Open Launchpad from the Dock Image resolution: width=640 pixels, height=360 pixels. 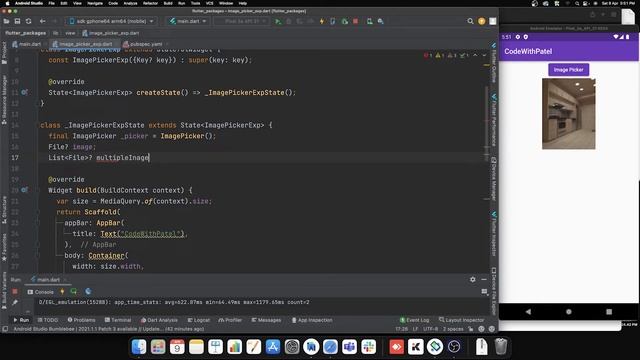click(x=158, y=347)
